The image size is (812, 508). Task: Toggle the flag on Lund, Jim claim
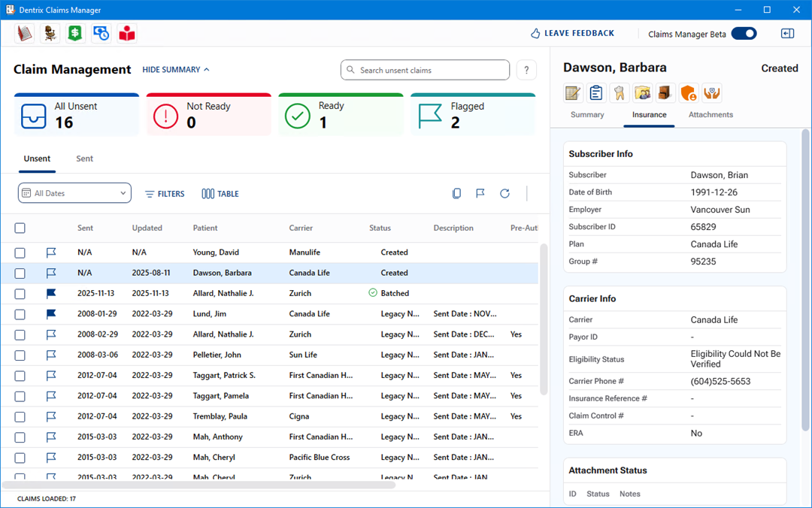pyautogui.click(x=51, y=314)
